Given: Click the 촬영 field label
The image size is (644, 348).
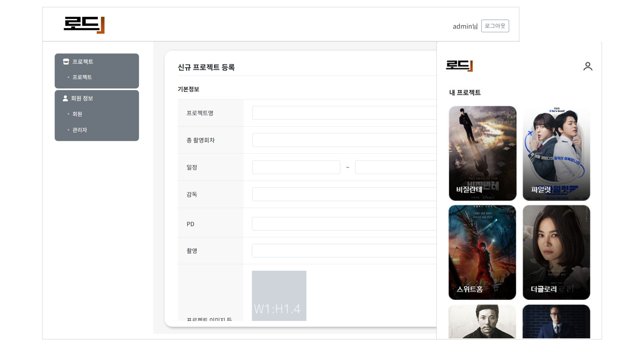Looking at the screenshot, I should [x=192, y=251].
